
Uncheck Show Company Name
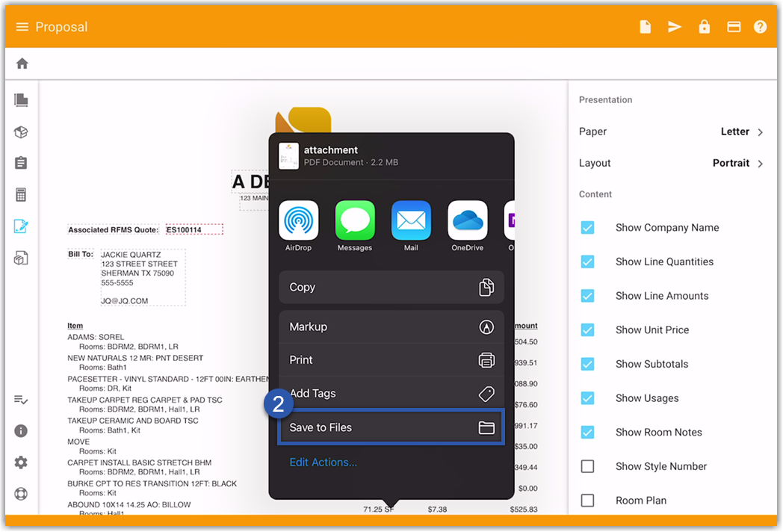(588, 228)
